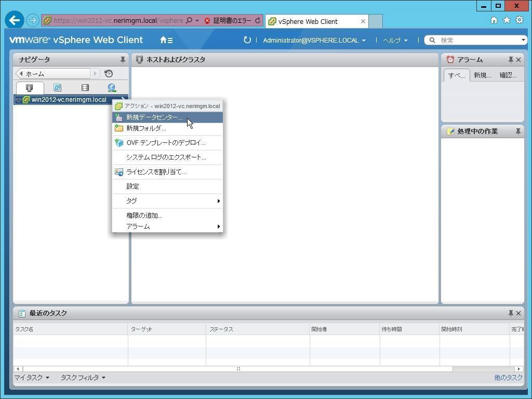Sort by the 待ち時間 column header
The width and height of the screenshot is (532, 399).
click(x=409, y=329)
